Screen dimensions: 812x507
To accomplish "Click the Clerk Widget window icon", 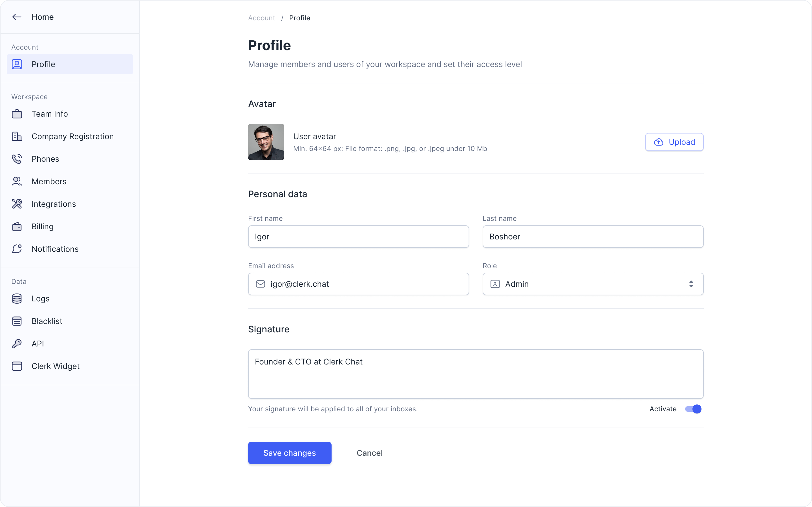I will (x=17, y=366).
